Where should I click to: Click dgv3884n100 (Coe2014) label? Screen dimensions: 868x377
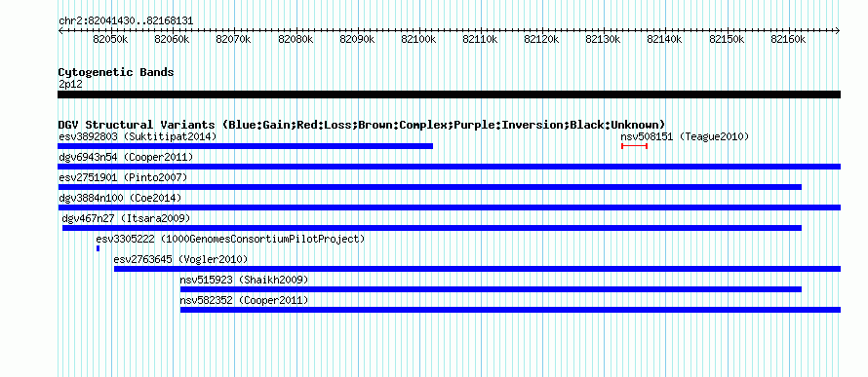click(x=120, y=198)
